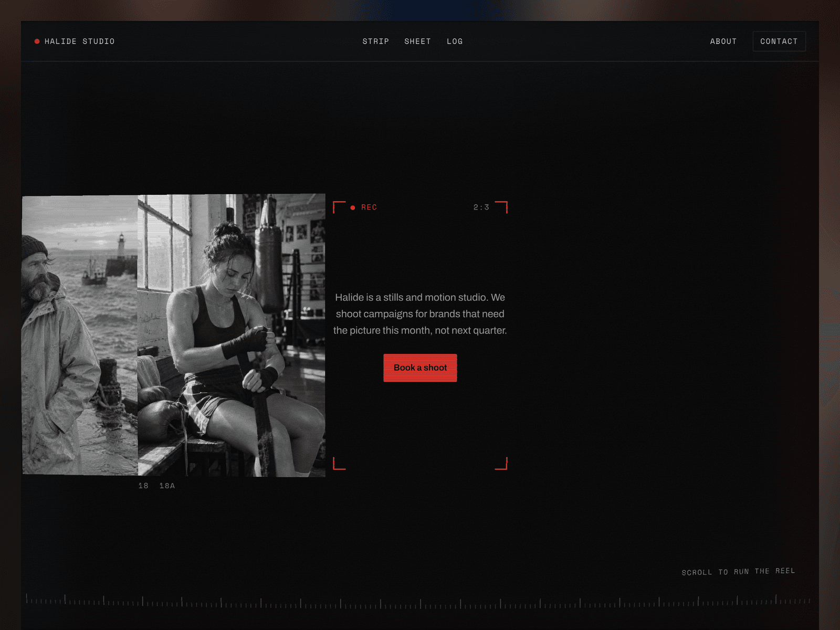Image resolution: width=840 pixels, height=630 pixels.
Task: Click the tick-mark reel timeline ruler
Action: 418,602
